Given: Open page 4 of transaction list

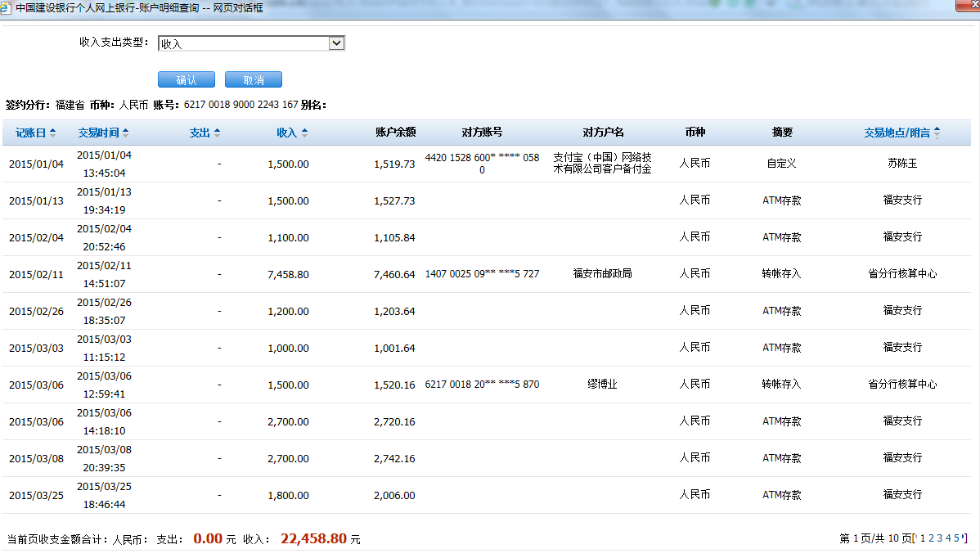Looking at the screenshot, I should (x=947, y=538).
